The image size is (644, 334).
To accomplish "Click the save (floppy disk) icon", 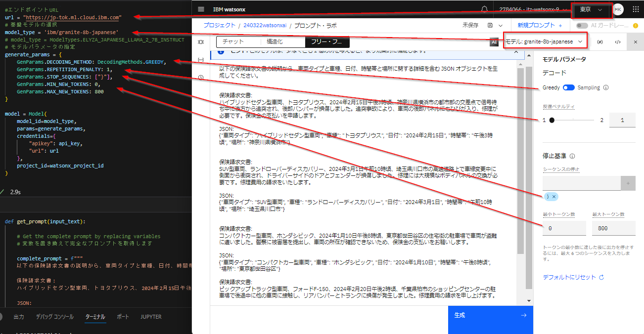I will pyautogui.click(x=490, y=25).
